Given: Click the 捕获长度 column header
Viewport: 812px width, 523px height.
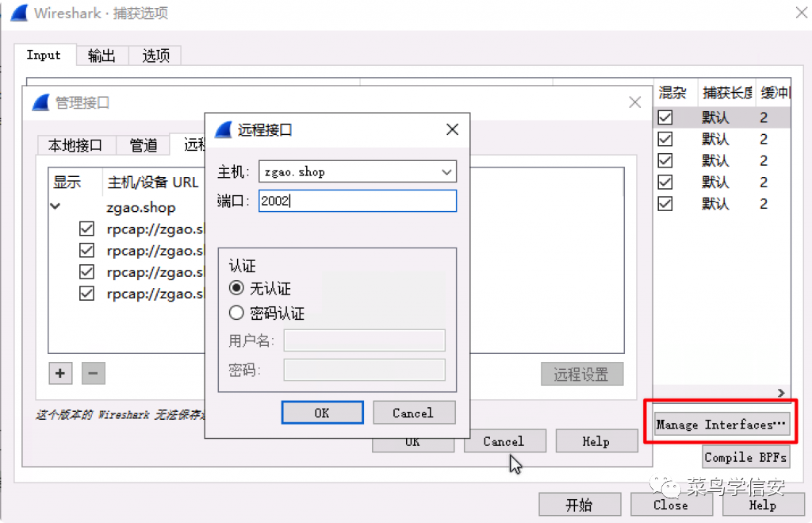Looking at the screenshot, I should 727,93.
